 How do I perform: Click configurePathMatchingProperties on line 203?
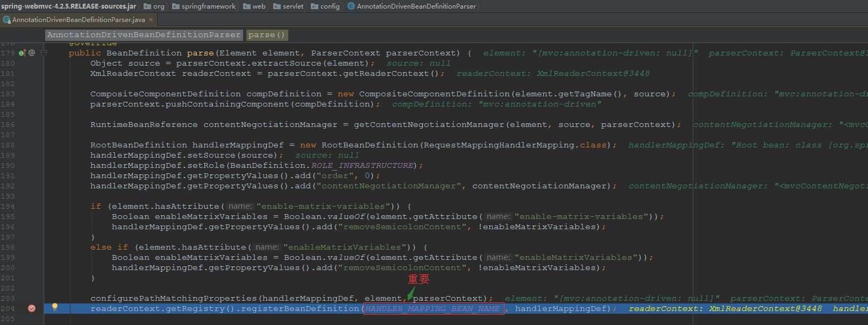[174, 299]
